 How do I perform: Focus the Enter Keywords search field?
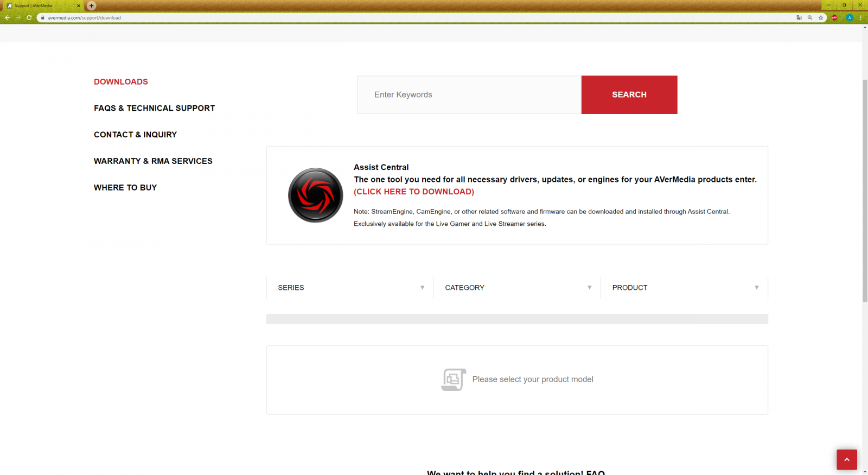[469, 94]
